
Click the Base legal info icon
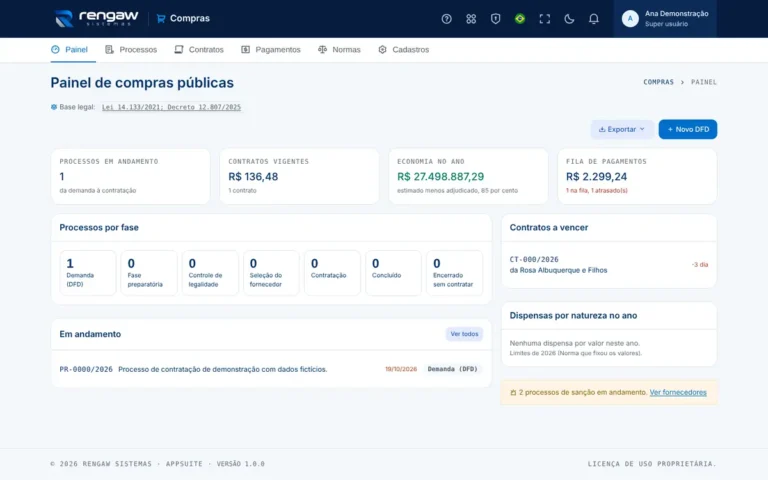[x=54, y=107]
